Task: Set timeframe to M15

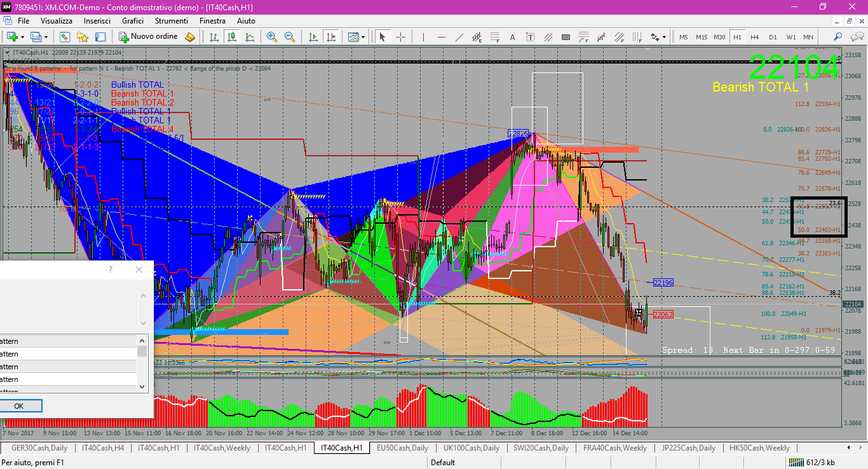Action: [x=702, y=37]
